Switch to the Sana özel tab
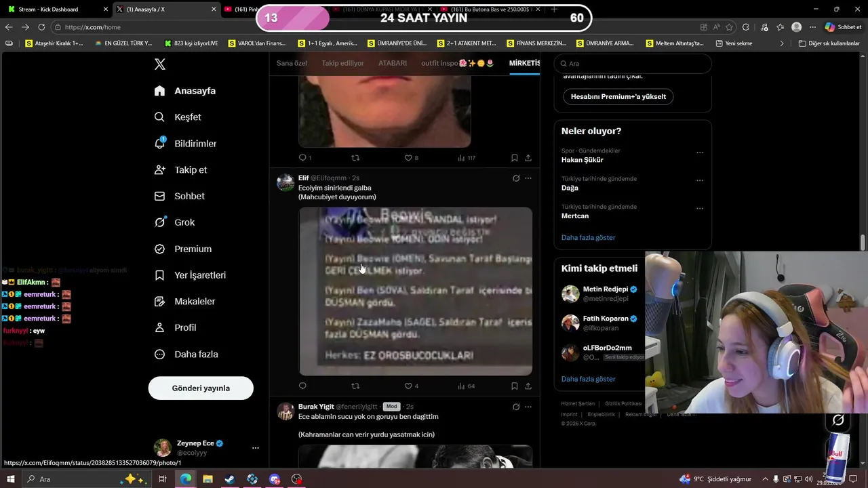Screen dimensions: 868x488 pos(292,63)
